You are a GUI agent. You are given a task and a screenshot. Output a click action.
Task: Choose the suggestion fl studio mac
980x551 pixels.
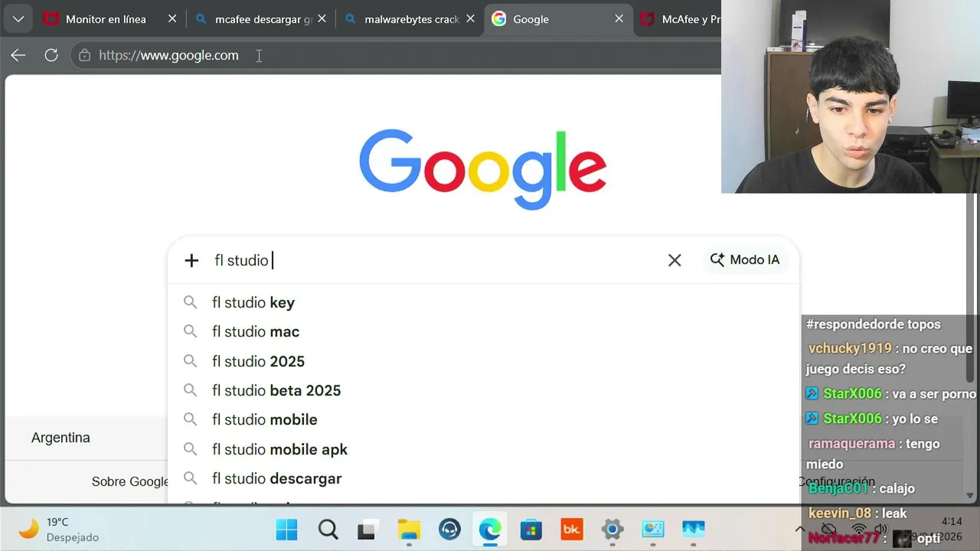coord(482,331)
